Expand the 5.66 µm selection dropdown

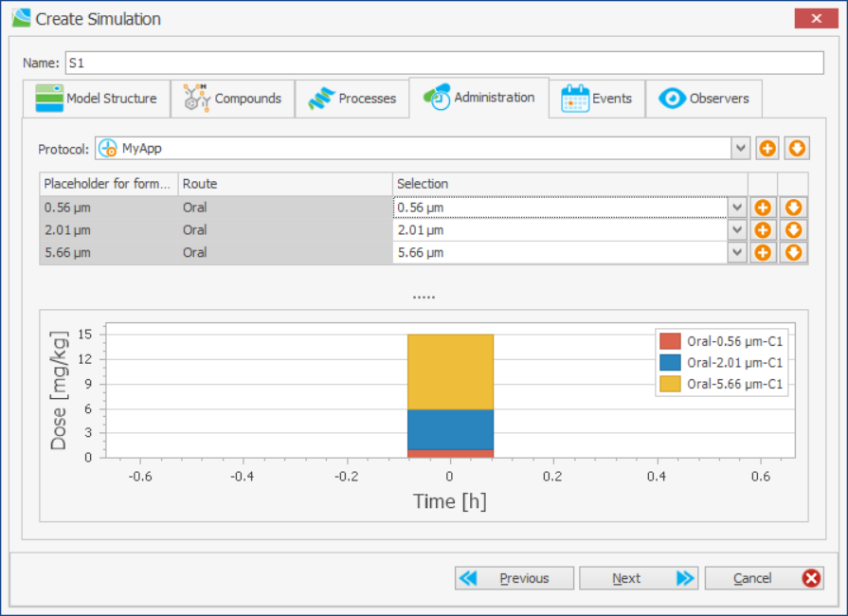tap(736, 252)
